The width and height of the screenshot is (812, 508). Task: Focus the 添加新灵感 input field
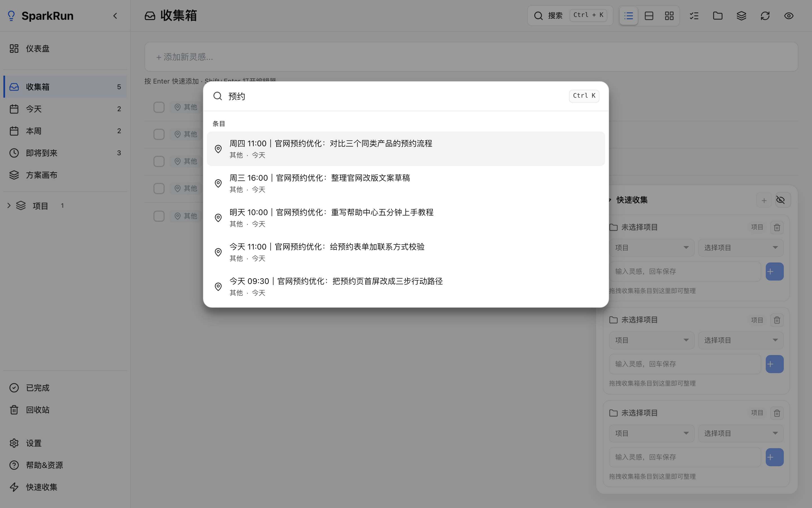(471, 57)
